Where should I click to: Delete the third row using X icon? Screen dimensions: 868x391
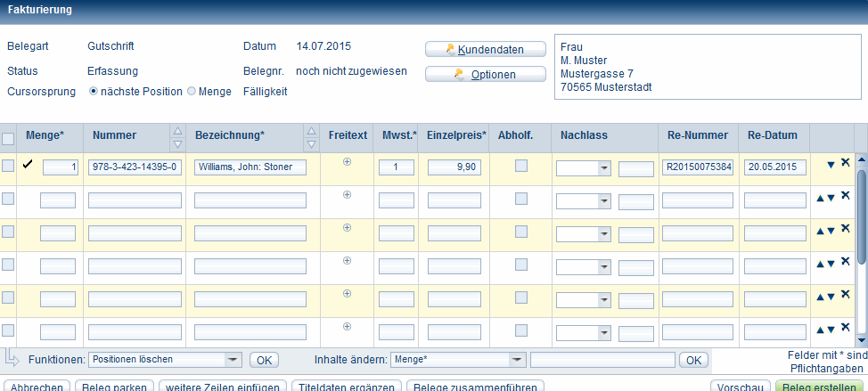845,229
